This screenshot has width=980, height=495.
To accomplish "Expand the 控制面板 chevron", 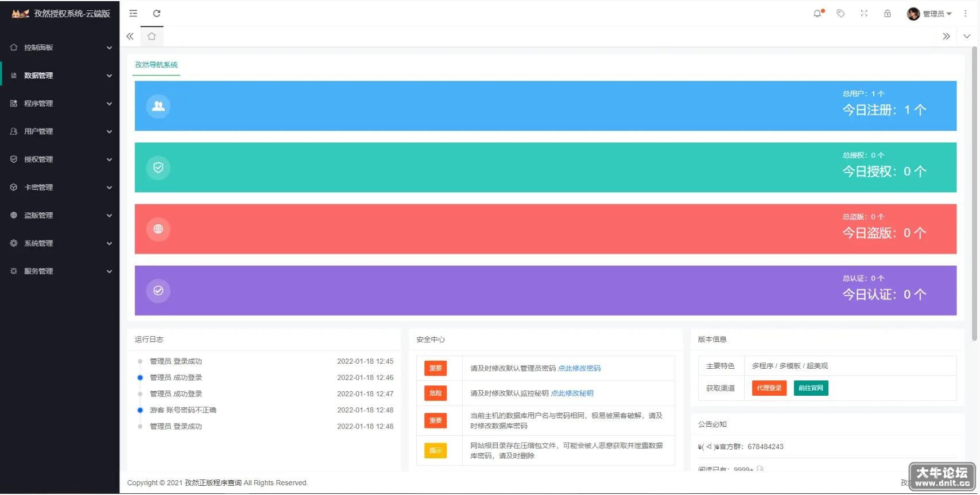I will tap(109, 48).
